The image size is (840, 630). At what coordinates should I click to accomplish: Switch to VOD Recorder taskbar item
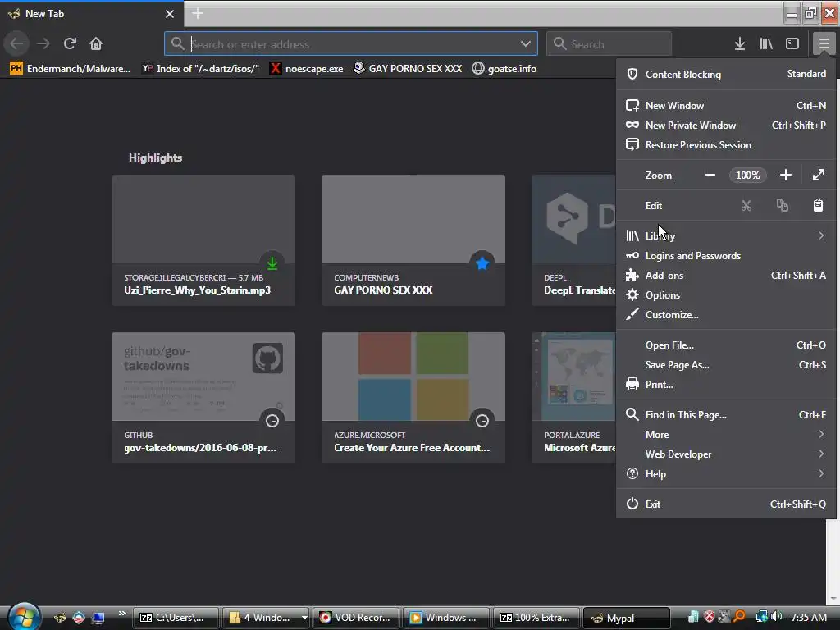point(356,618)
